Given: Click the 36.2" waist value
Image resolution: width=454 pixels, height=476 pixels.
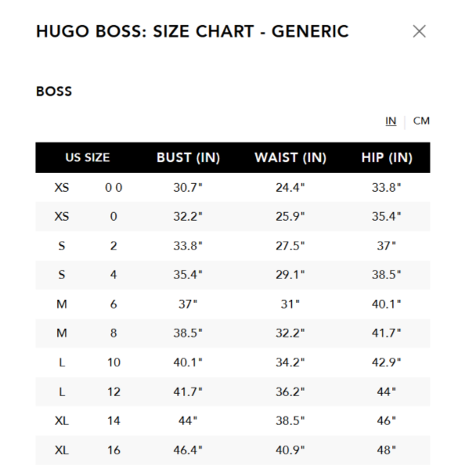Looking at the screenshot, I should 290,392.
